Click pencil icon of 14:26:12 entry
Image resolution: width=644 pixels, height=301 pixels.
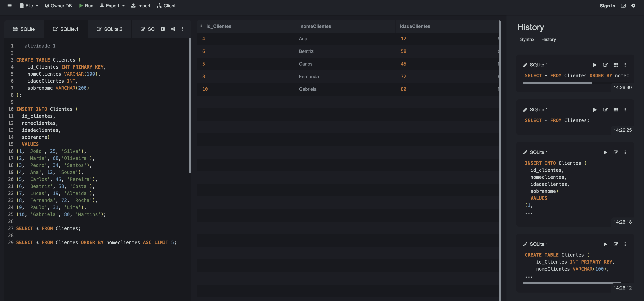pos(525,244)
